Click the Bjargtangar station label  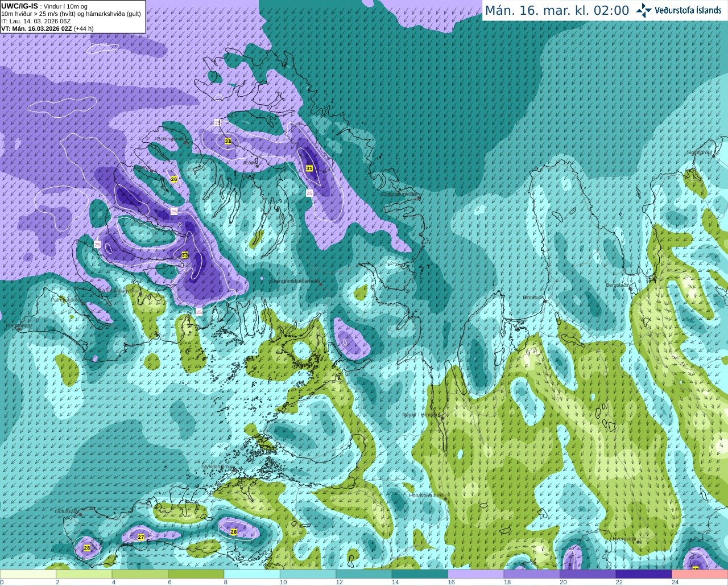[x=19, y=326]
